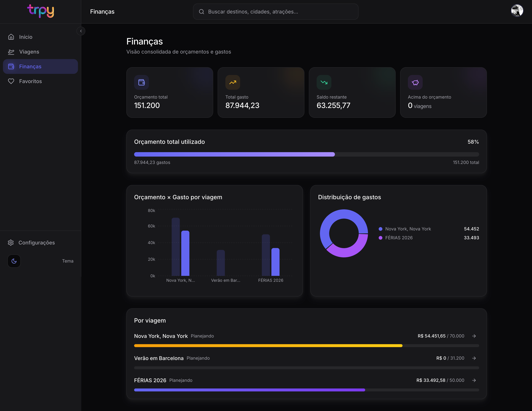Click the Orçamento total utilizado progress bar

pyautogui.click(x=306, y=154)
